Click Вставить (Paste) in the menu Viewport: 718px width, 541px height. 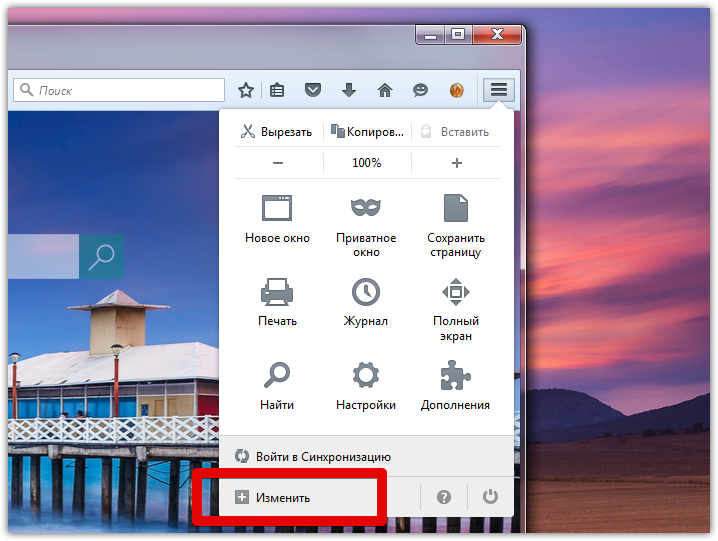pyautogui.click(x=456, y=132)
